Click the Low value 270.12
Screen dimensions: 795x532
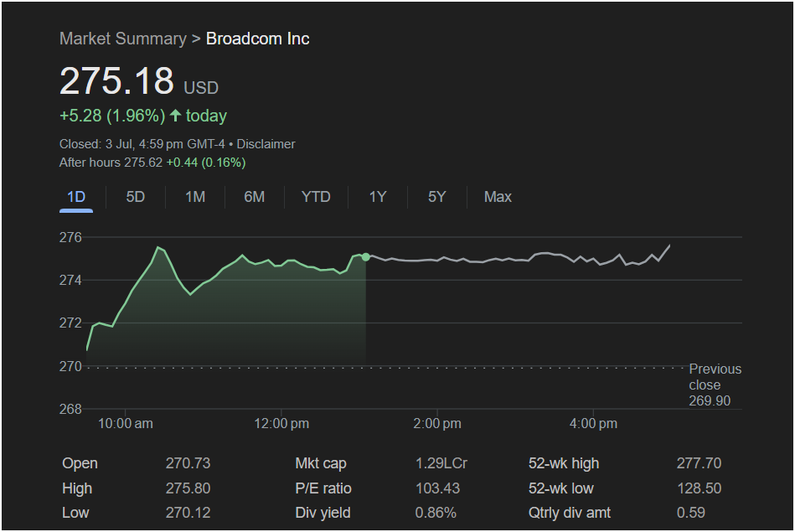(x=188, y=513)
